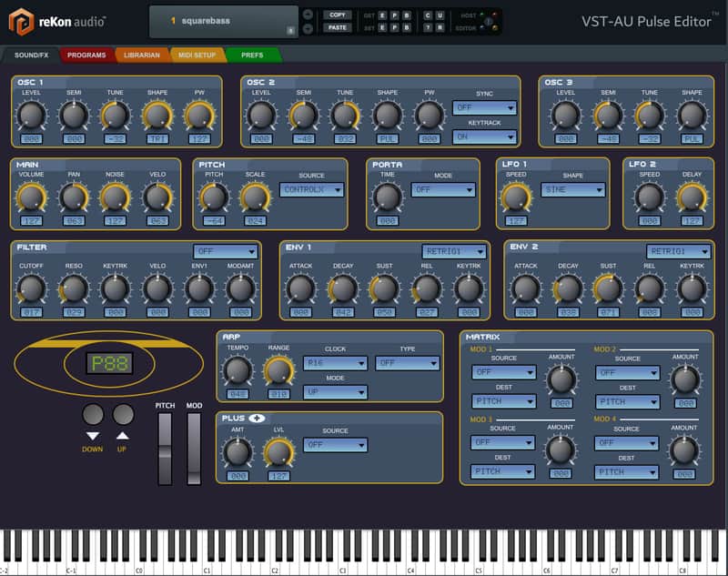The width and height of the screenshot is (728, 576).
Task: Open the ENV 2 trigger mode dropdown
Action: tap(678, 251)
